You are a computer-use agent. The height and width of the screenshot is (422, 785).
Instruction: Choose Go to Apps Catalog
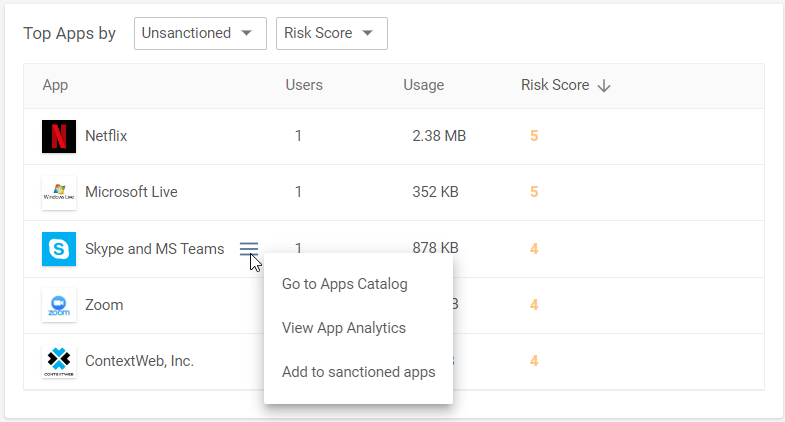click(345, 284)
